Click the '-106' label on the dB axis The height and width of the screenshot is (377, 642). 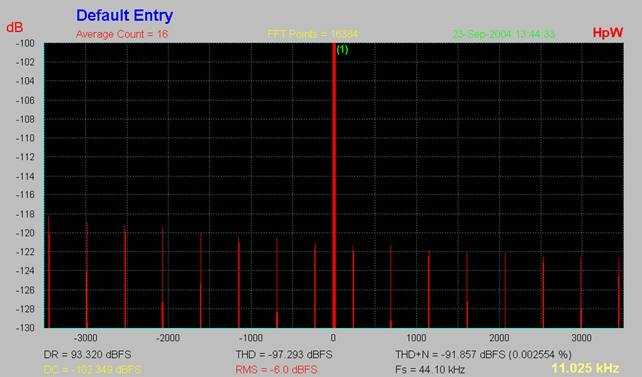[25, 100]
